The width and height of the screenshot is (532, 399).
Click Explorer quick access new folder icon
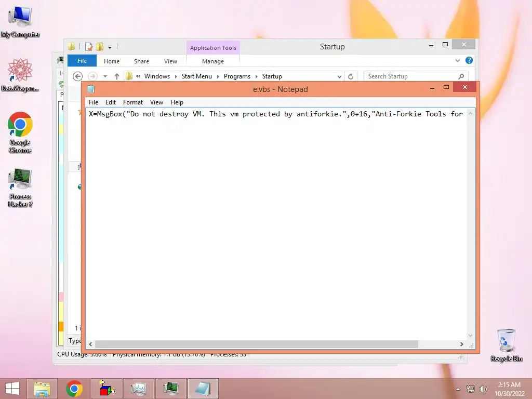tap(100, 46)
